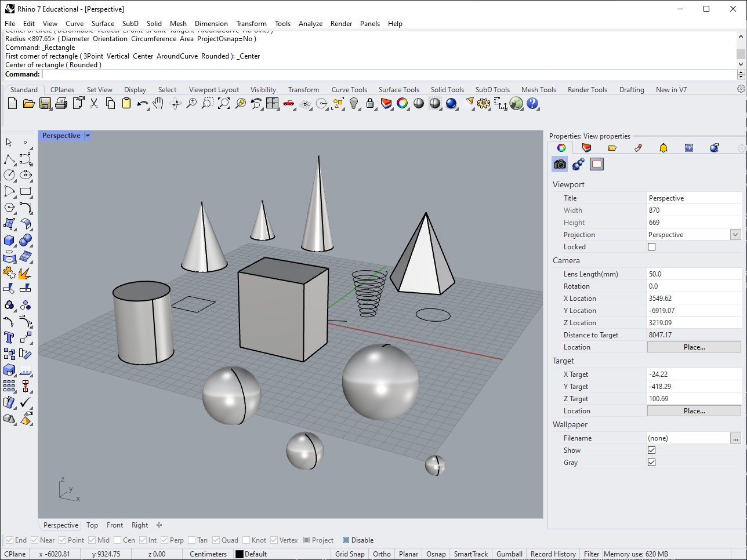Print using the printer icon
Image resolution: width=747 pixels, height=560 pixels.
tap(61, 104)
